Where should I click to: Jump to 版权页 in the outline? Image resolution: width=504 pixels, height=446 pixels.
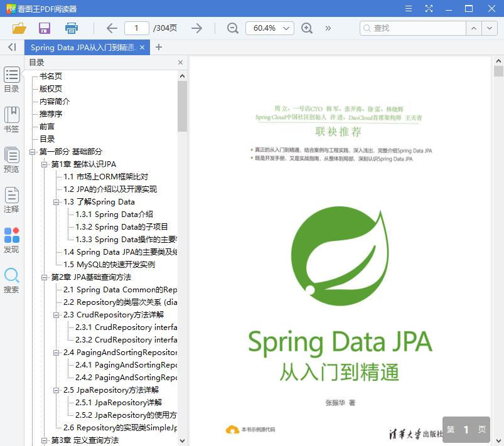pyautogui.click(x=51, y=88)
